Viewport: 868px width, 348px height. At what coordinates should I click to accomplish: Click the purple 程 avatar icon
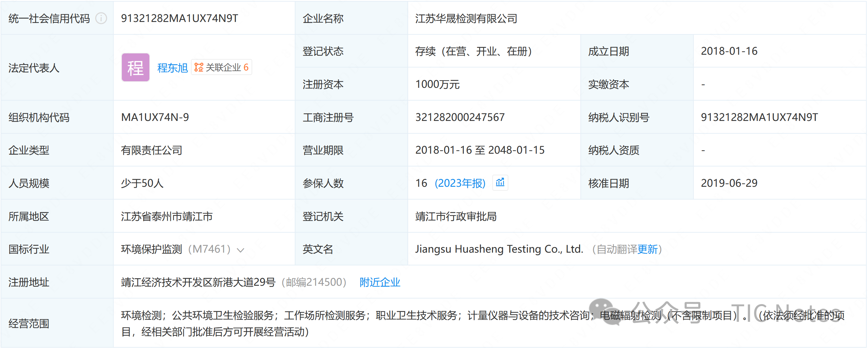point(136,68)
